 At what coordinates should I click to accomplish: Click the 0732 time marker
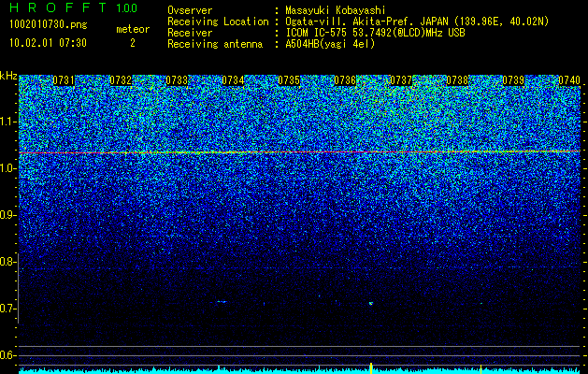point(121,80)
